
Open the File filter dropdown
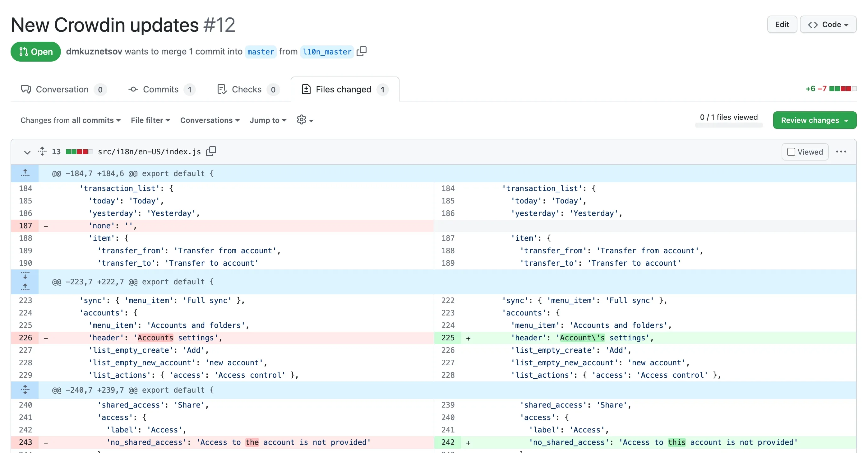150,120
